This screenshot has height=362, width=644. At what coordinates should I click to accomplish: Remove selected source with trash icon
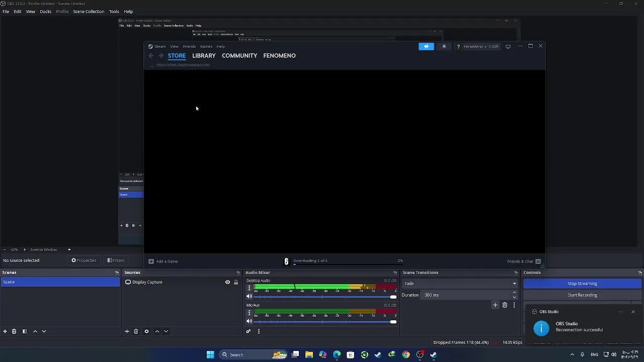pyautogui.click(x=136, y=331)
